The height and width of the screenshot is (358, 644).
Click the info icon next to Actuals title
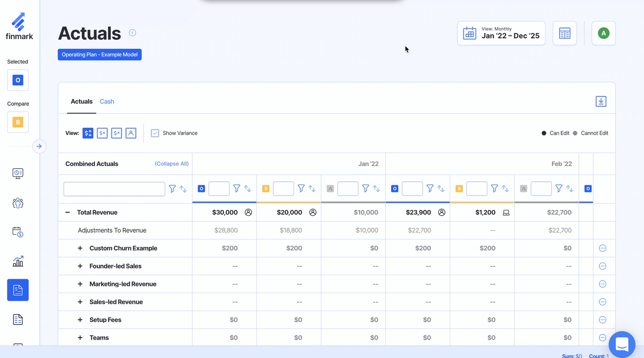click(x=132, y=33)
